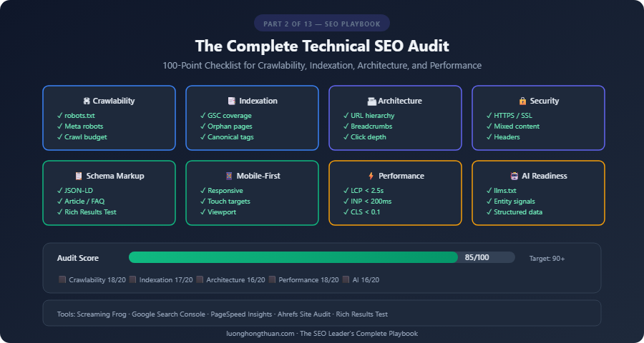Select the Entity signals checklist item
The height and width of the screenshot is (343, 644).
click(510, 202)
